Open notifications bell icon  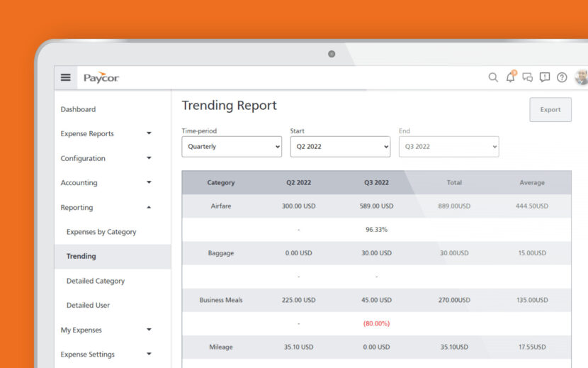point(510,77)
